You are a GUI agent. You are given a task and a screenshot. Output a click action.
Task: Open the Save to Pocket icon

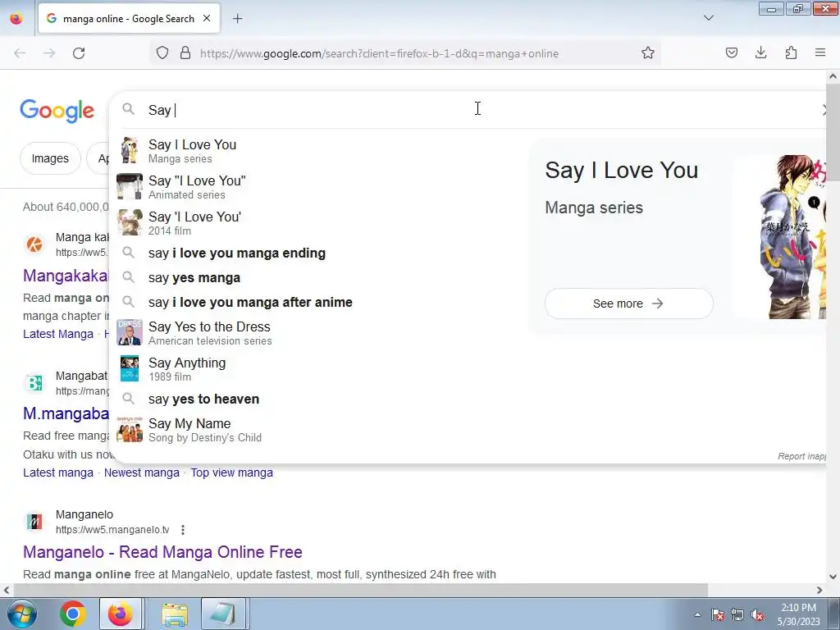click(731, 53)
